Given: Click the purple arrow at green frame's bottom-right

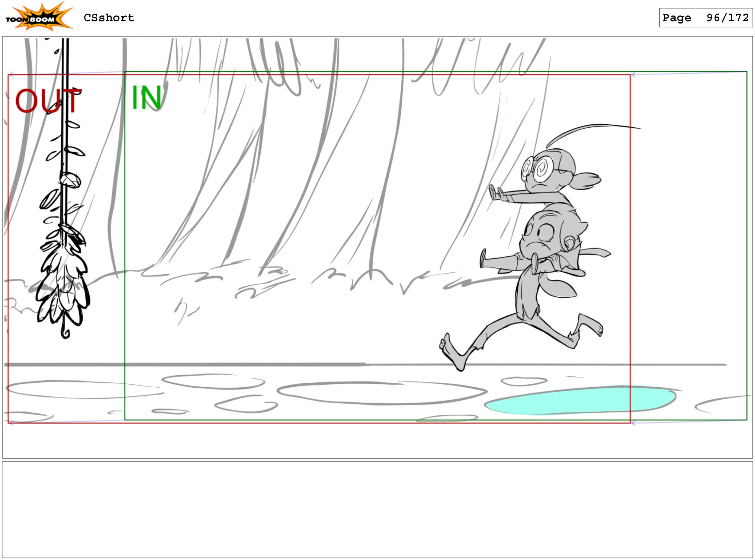Looking at the screenshot, I should pyautogui.click(x=634, y=423).
